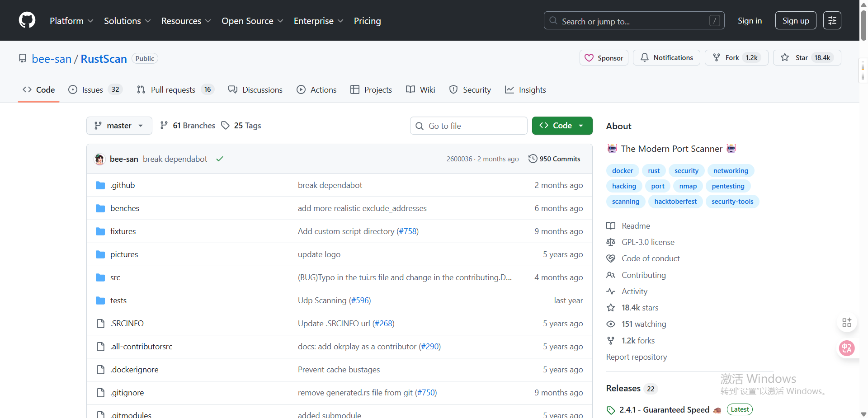Open the 61 Branches link
This screenshot has height=418, width=868.
pyautogui.click(x=188, y=126)
